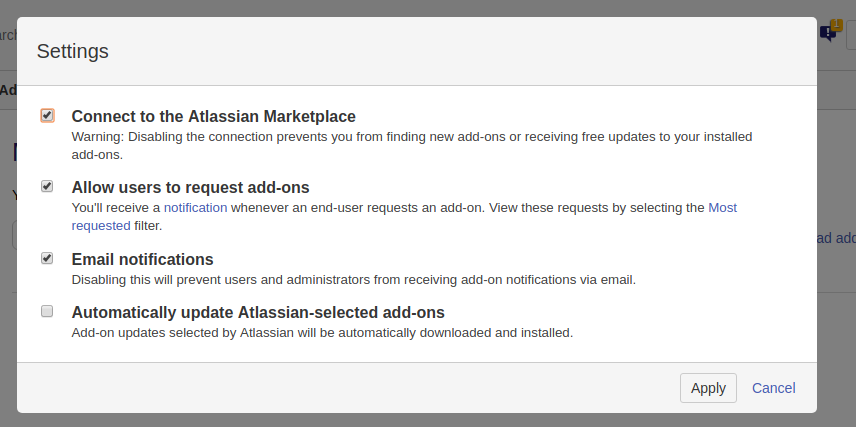Click the description under Email notifications
The width and height of the screenshot is (856, 427).
353,279
